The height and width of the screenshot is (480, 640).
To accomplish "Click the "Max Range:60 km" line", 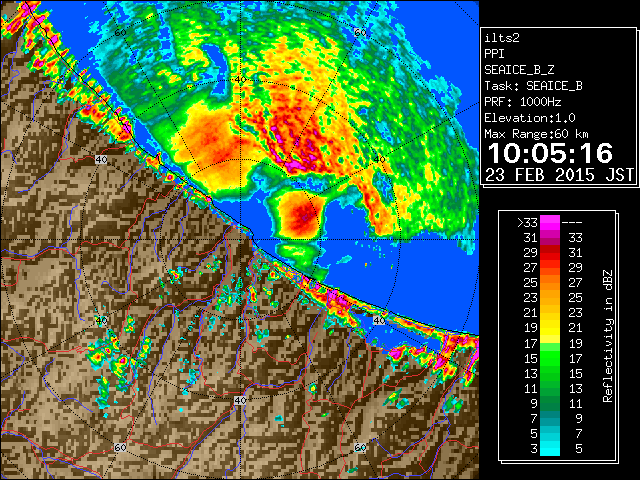I will [x=536, y=134].
